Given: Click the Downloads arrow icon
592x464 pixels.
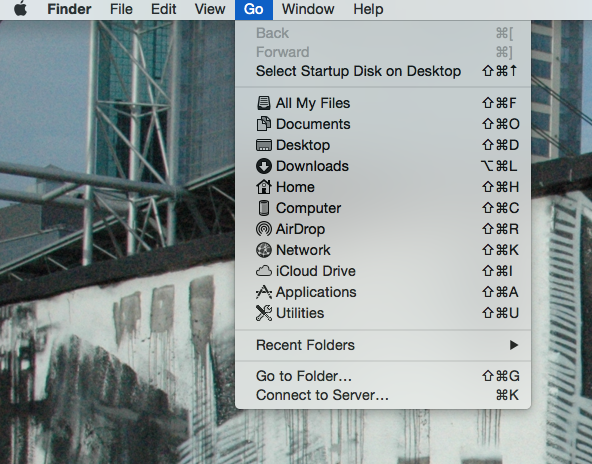Looking at the screenshot, I should tap(264, 166).
